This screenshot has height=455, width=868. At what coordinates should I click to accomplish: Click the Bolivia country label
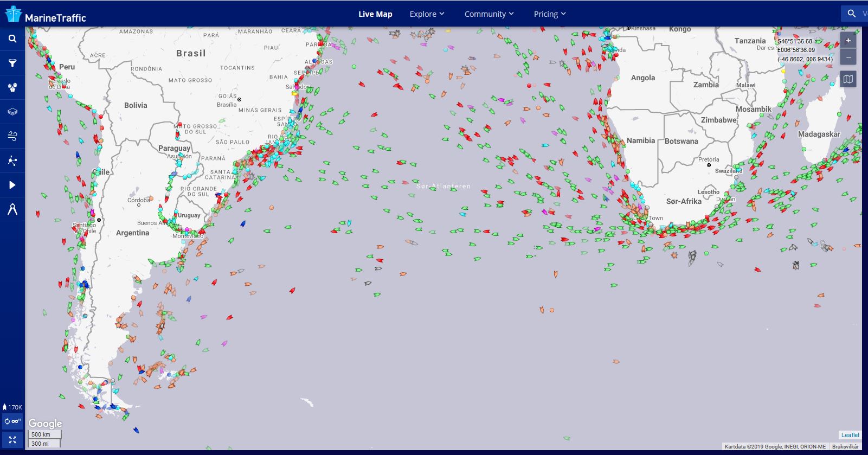tap(136, 105)
